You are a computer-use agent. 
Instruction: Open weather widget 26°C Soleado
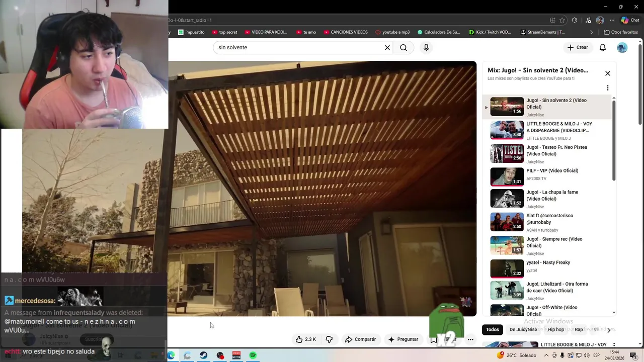(x=516, y=355)
